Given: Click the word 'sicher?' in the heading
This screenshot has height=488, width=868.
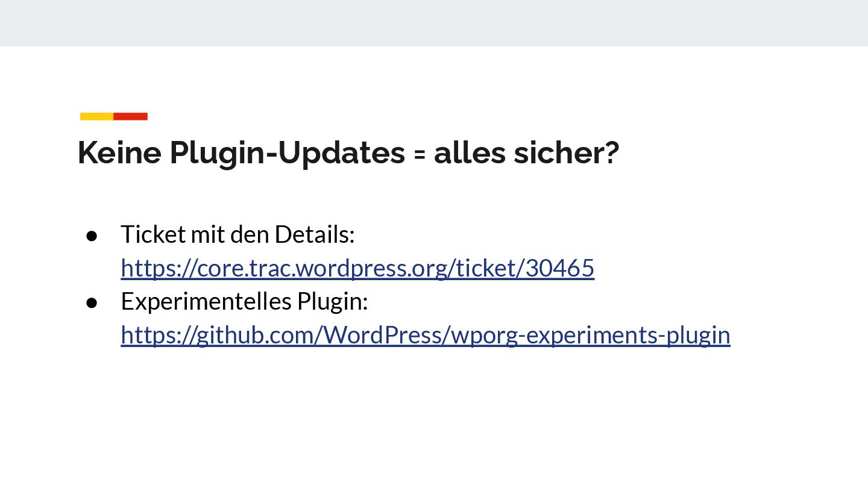Looking at the screenshot, I should click(567, 152).
